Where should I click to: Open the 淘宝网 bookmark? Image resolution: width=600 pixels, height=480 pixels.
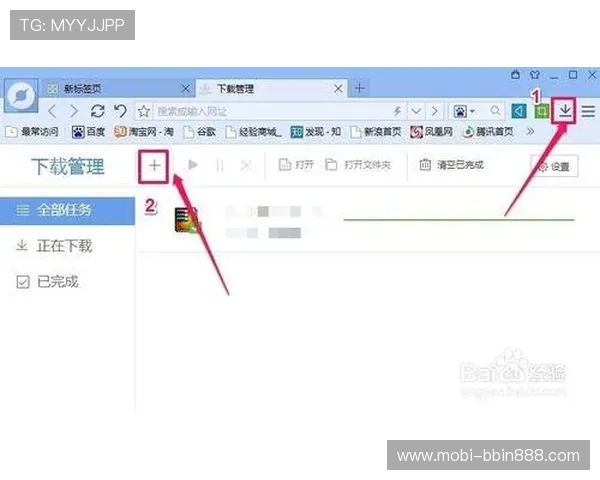[x=143, y=132]
